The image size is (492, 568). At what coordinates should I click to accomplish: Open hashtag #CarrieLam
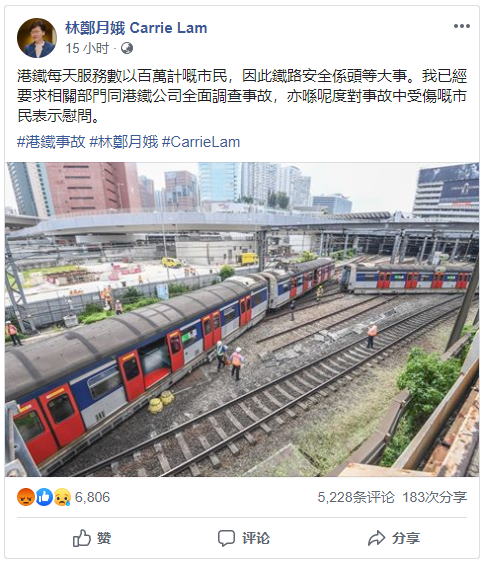[201, 142]
